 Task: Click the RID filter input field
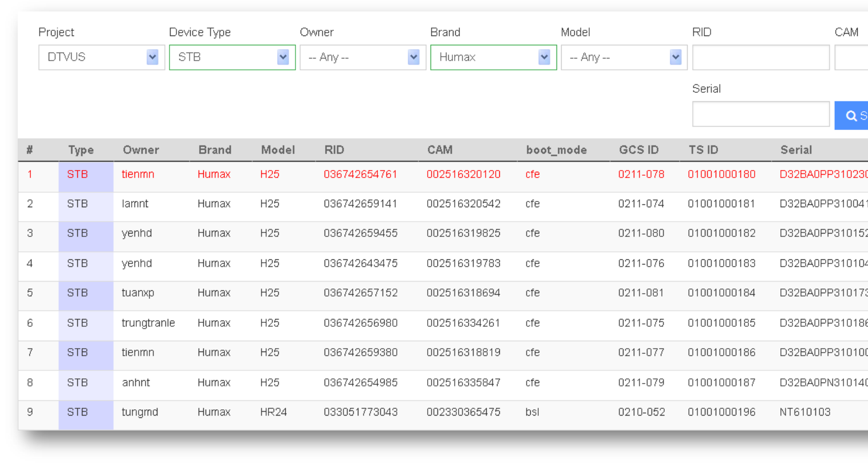[760, 57]
